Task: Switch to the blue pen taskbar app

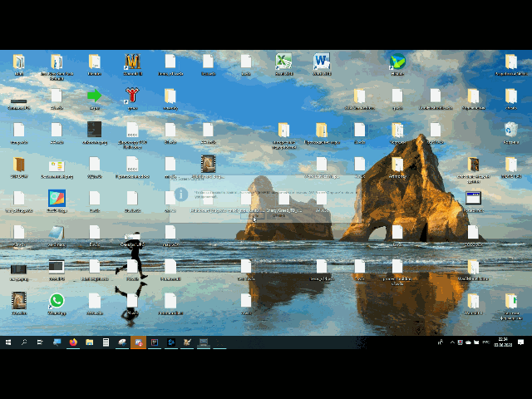Action: coord(170,342)
